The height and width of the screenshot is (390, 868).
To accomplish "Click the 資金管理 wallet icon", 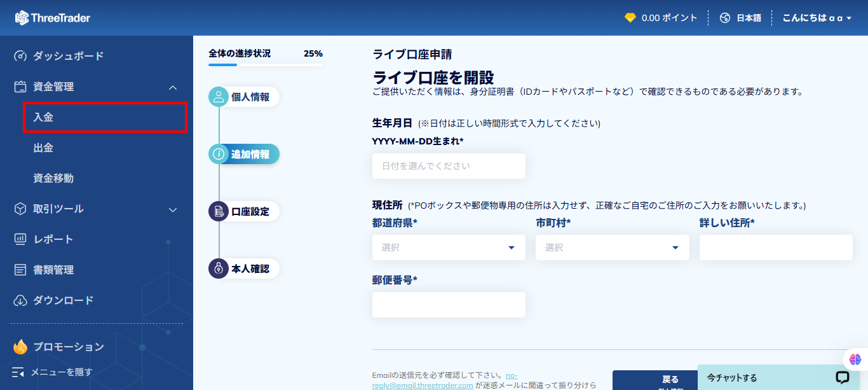I will coord(20,87).
